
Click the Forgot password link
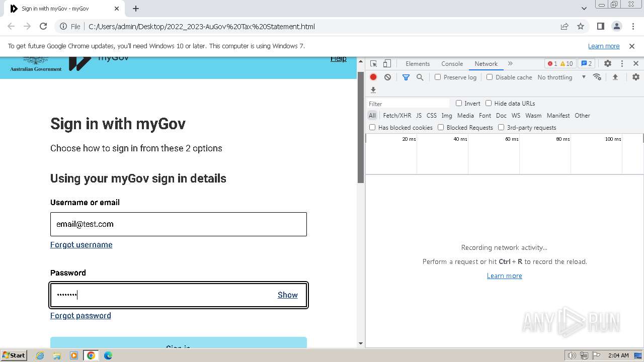[x=80, y=315]
